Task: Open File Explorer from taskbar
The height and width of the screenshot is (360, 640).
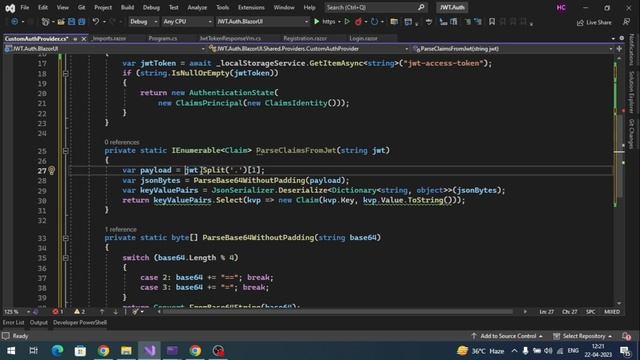Action: pos(126,351)
